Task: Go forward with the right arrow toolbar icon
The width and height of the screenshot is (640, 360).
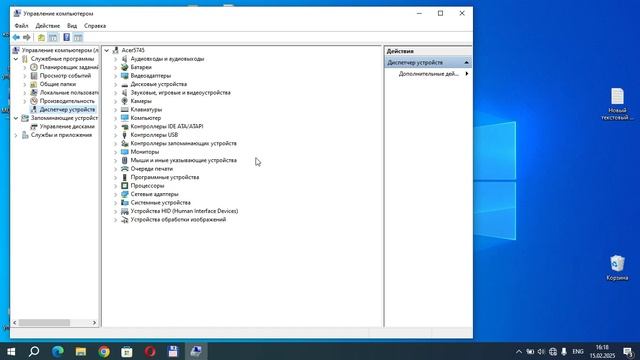Action: (27, 38)
